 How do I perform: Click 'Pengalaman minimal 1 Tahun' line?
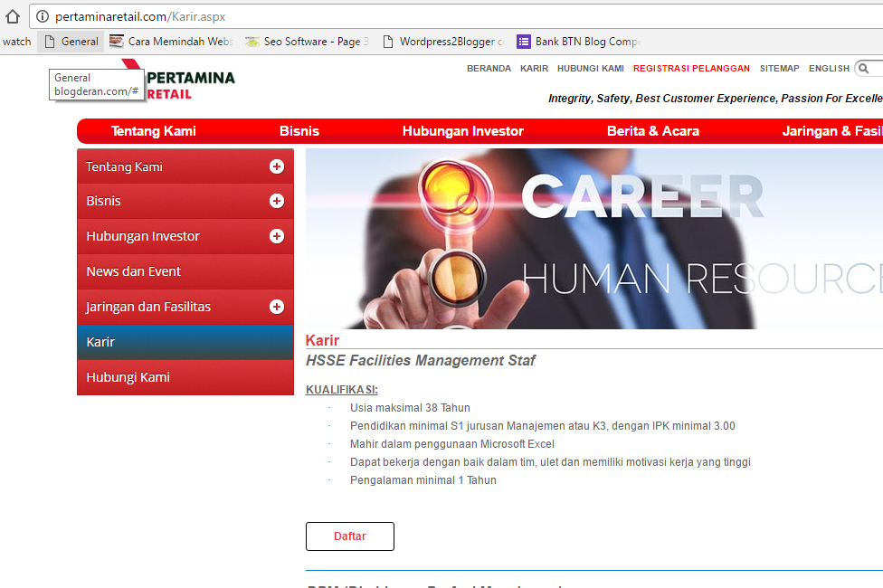tap(423, 479)
